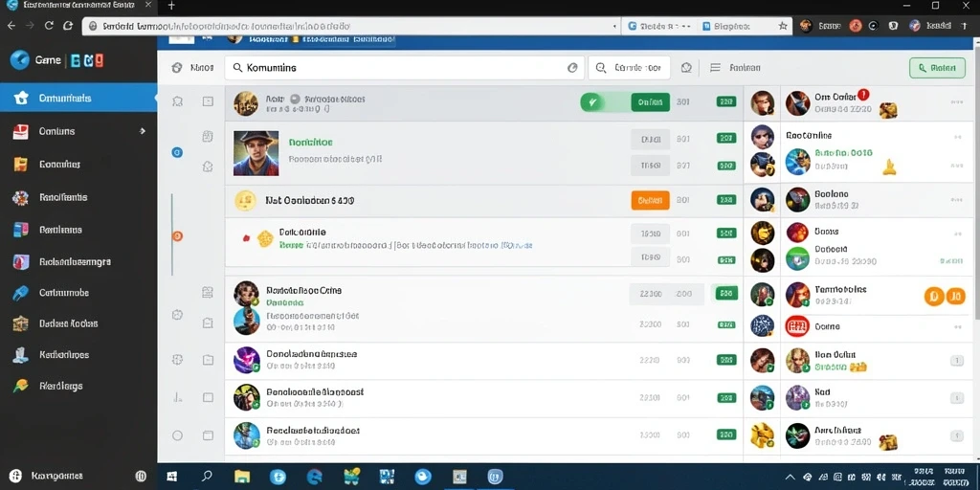Click the orange button in Net row
This screenshot has width=980, height=490.
650,201
